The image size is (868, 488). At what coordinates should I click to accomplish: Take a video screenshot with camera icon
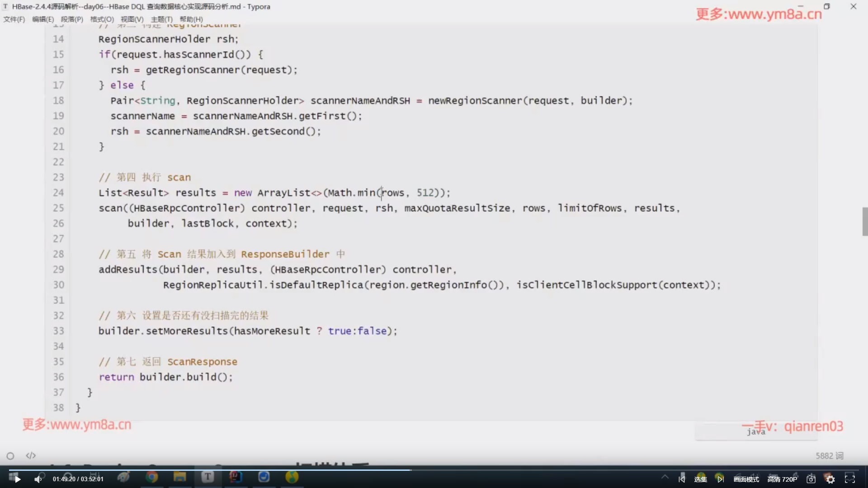pyautogui.click(x=811, y=479)
